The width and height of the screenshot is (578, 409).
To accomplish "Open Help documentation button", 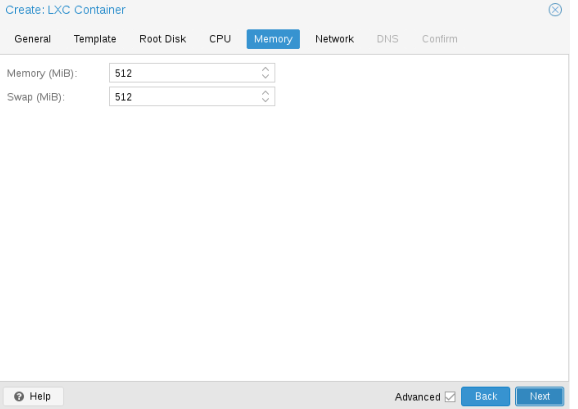I will point(33,396).
